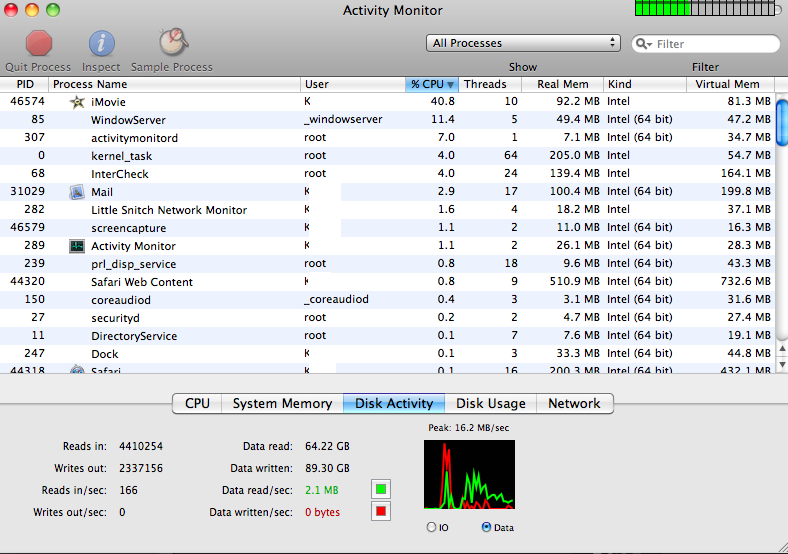Sort by the User column header
The height and width of the screenshot is (554, 788).
(353, 84)
